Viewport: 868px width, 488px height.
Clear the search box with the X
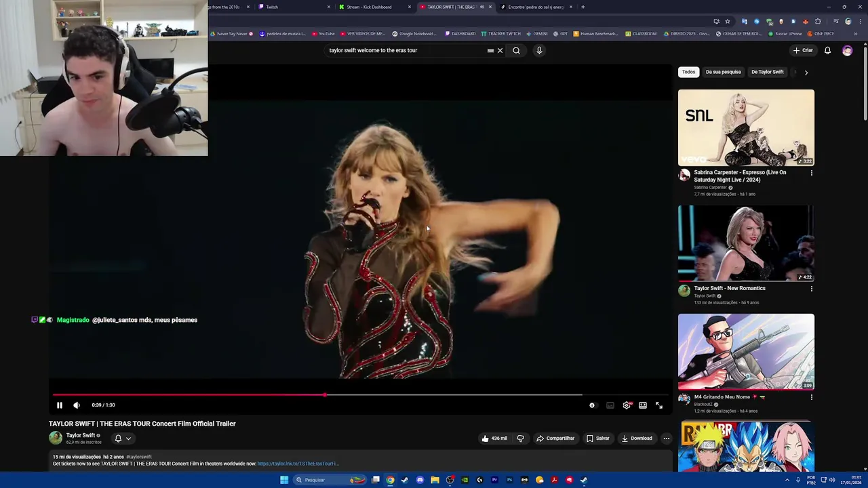pos(500,50)
